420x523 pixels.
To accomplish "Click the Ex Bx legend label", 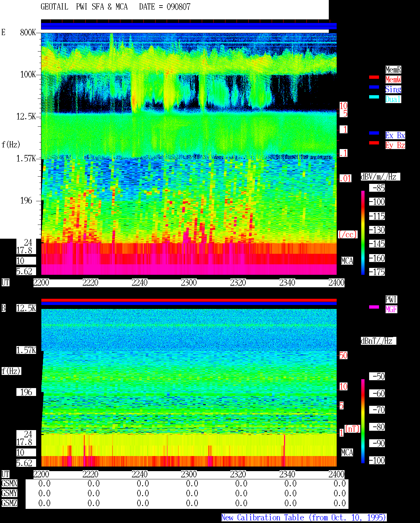I will point(395,135).
